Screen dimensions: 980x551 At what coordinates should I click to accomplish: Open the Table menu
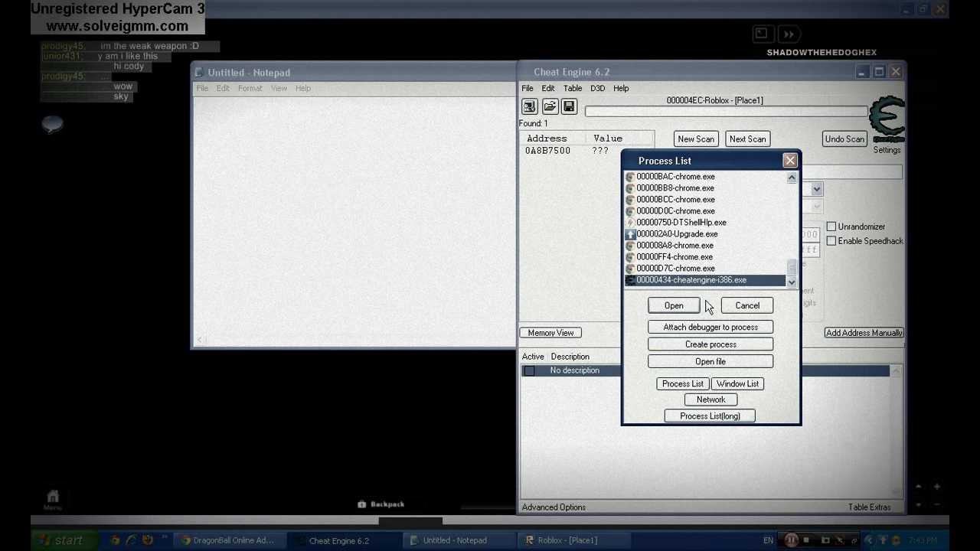coord(573,88)
